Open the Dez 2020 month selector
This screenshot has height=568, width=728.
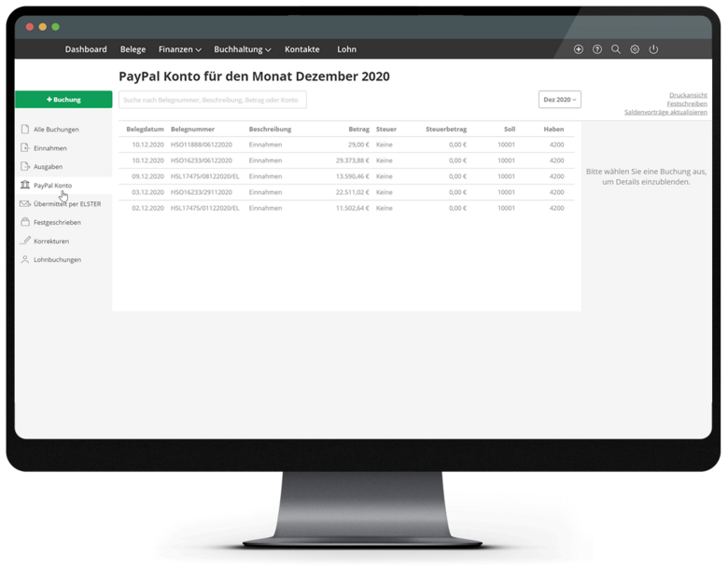560,100
